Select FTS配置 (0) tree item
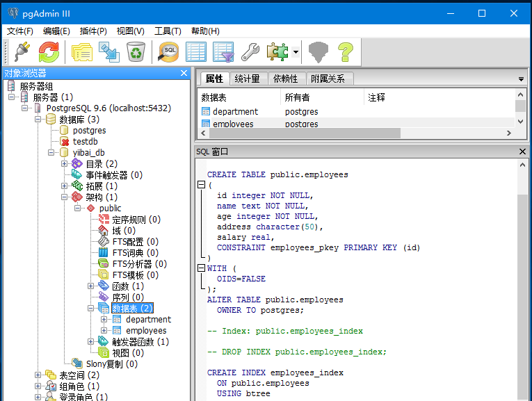 pyautogui.click(x=136, y=242)
